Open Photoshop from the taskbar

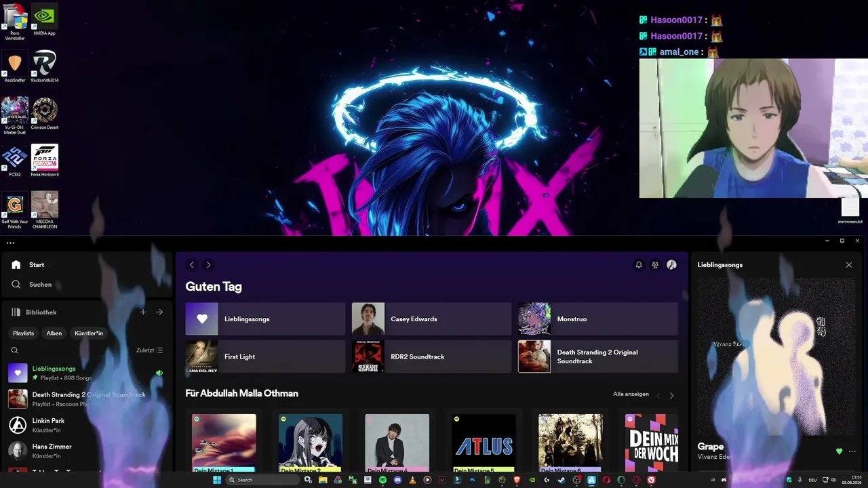click(x=472, y=480)
